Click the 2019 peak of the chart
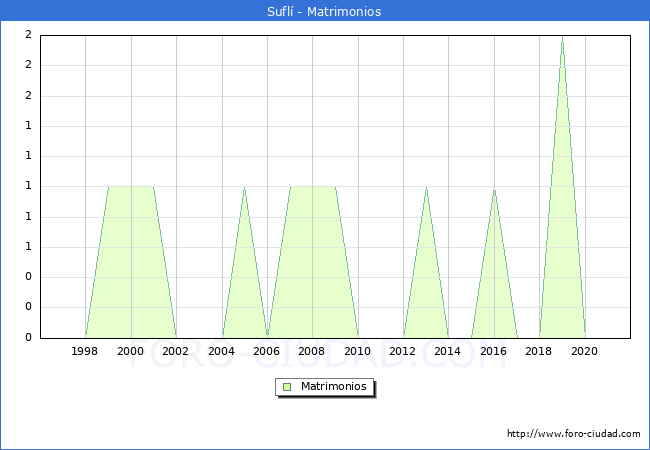This screenshot has height=450, width=650. [562, 38]
